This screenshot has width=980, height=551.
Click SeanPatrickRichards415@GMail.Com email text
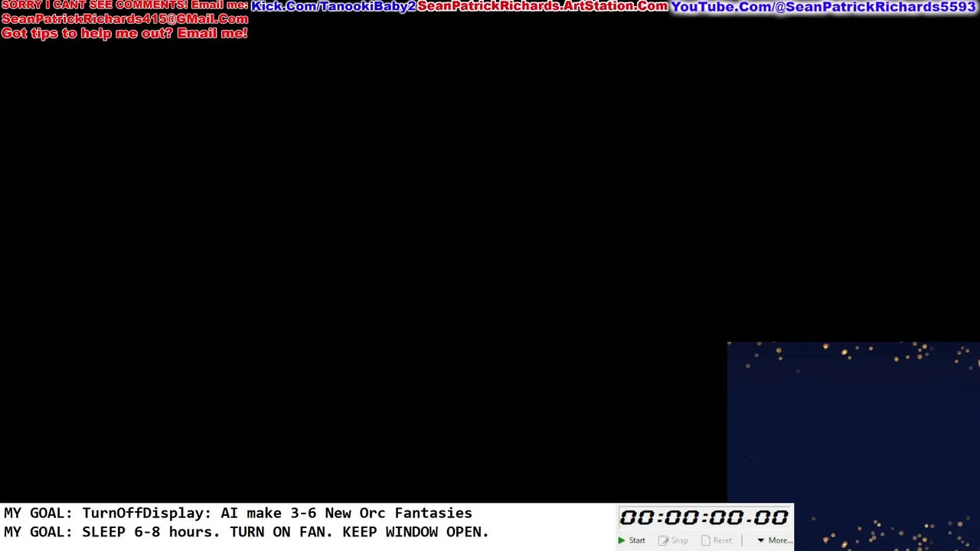pyautogui.click(x=125, y=19)
